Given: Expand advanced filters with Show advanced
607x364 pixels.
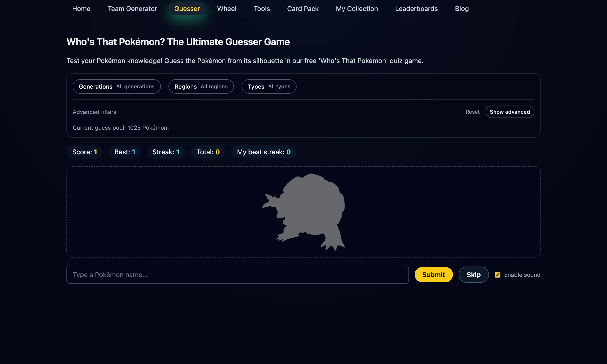Looking at the screenshot, I should [509, 112].
